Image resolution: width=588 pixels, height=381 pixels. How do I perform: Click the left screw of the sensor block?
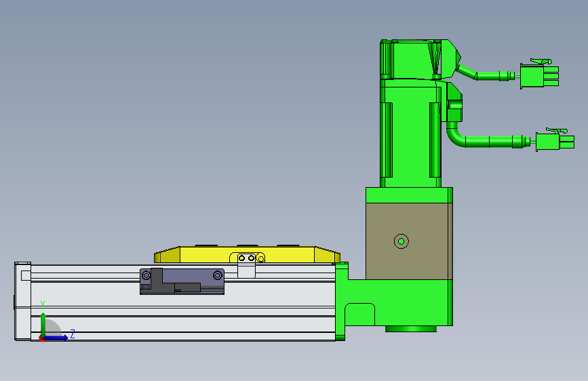146,276
